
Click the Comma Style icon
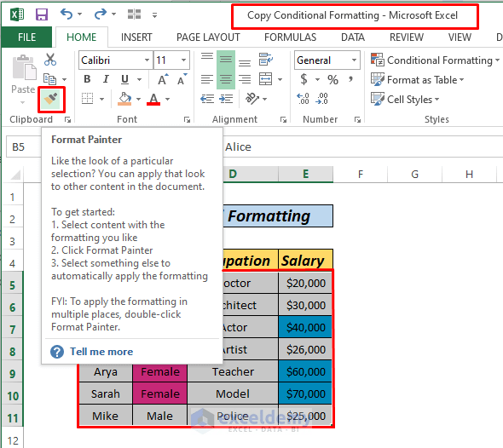(x=351, y=79)
